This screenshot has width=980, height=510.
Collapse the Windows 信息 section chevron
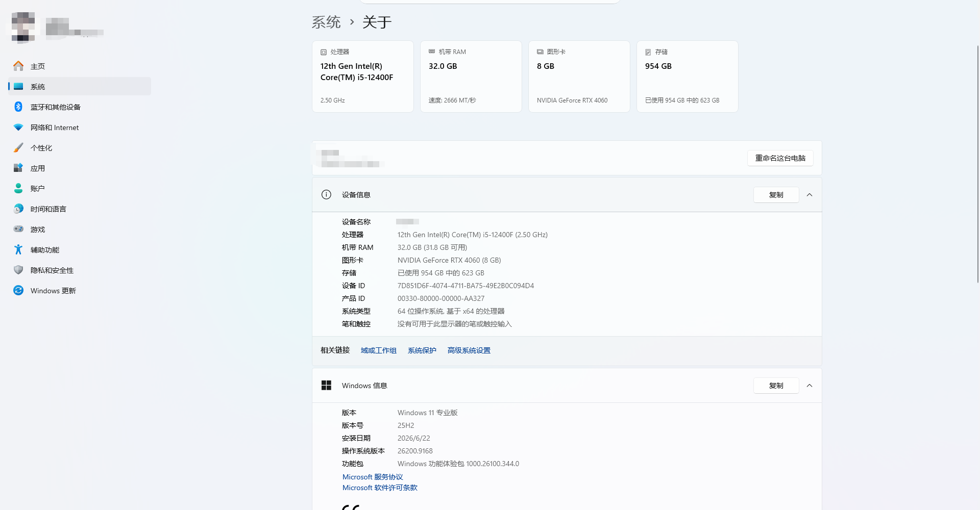(810, 386)
